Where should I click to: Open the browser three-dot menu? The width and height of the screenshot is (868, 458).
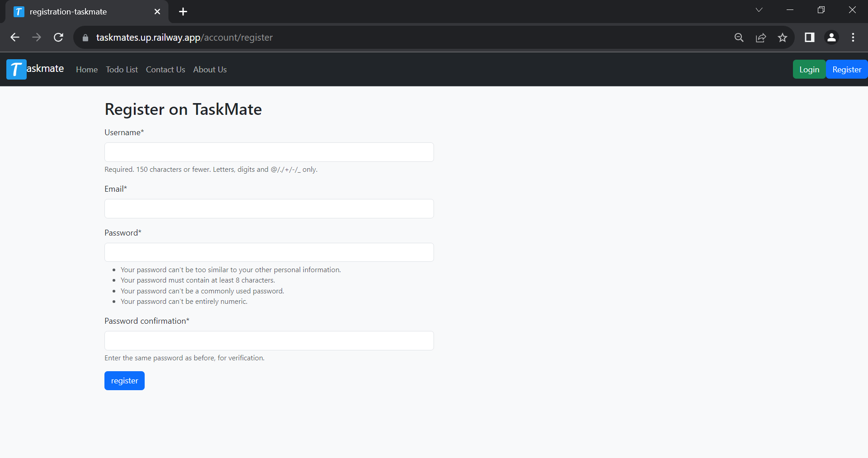853,38
